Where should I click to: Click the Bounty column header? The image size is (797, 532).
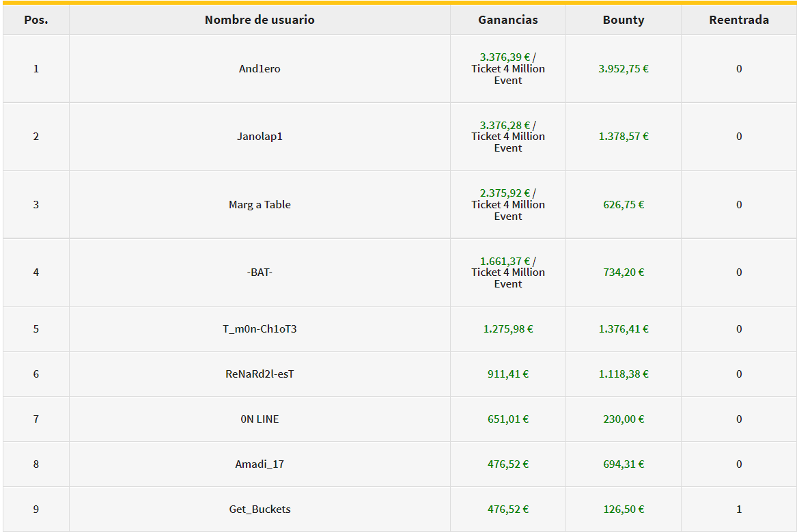[623, 20]
